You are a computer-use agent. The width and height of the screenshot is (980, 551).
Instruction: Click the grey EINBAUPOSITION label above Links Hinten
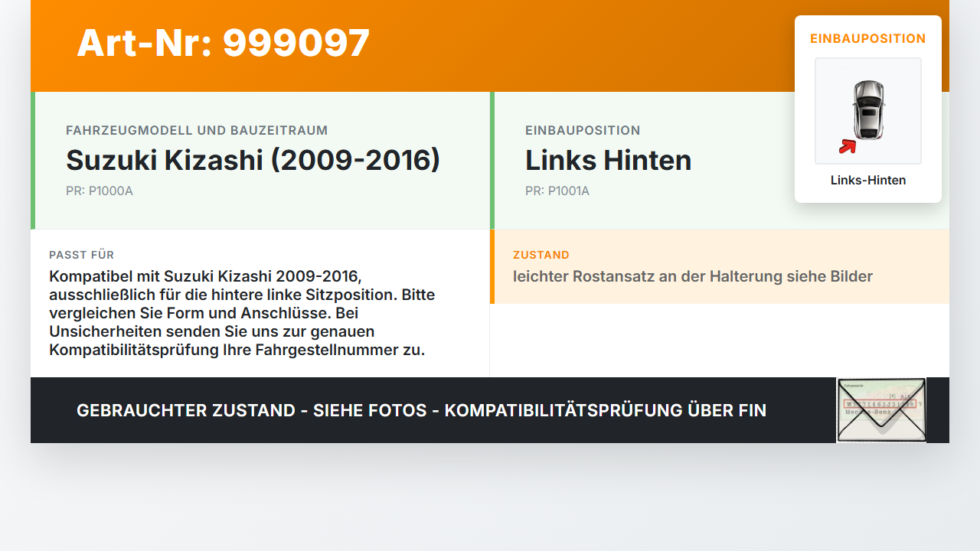click(583, 131)
